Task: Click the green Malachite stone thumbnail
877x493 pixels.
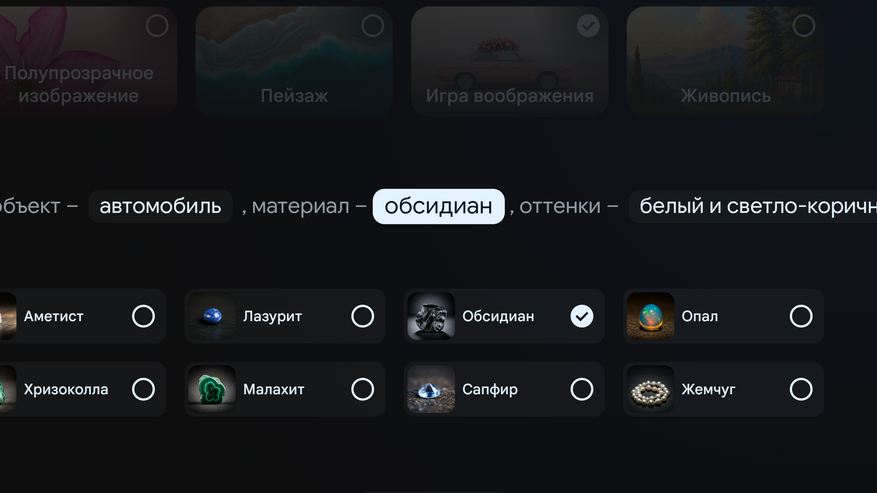Action: coord(211,389)
